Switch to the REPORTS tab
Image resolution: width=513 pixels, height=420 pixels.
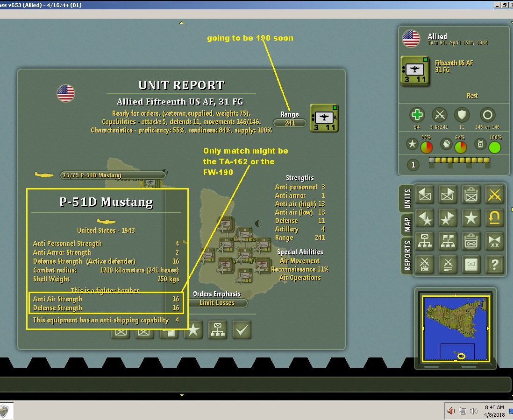click(x=407, y=256)
